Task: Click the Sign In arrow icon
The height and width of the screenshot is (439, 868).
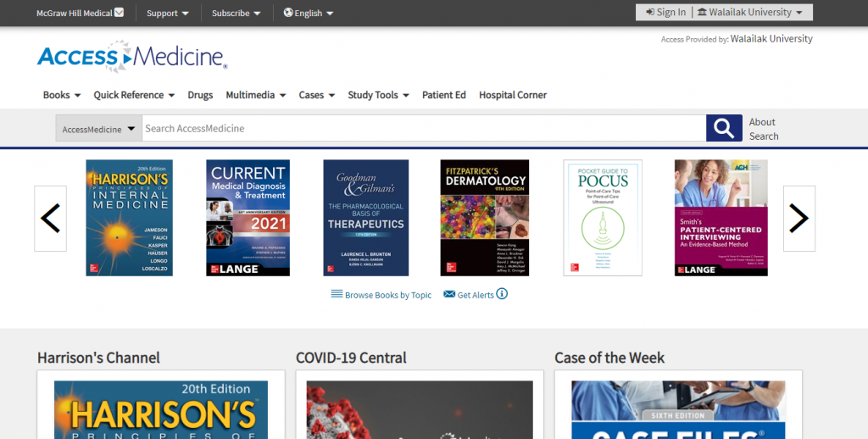Action: [650, 12]
